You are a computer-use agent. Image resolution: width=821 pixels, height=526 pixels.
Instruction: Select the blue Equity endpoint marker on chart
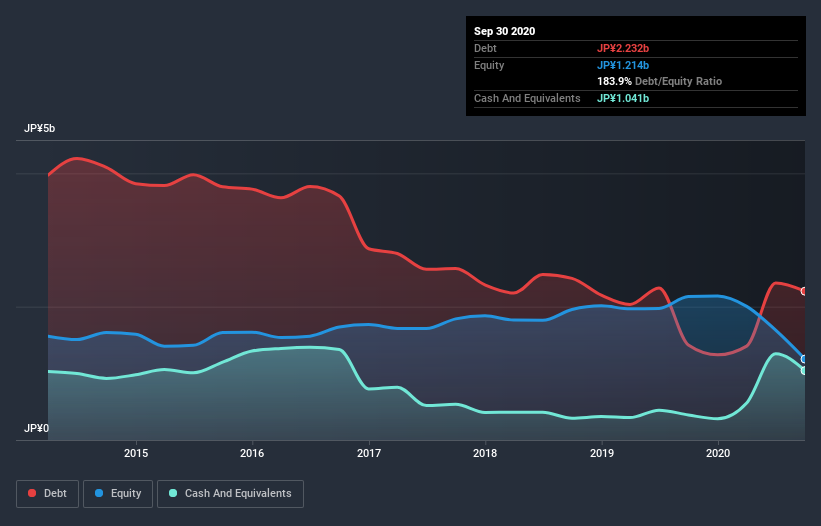805,359
